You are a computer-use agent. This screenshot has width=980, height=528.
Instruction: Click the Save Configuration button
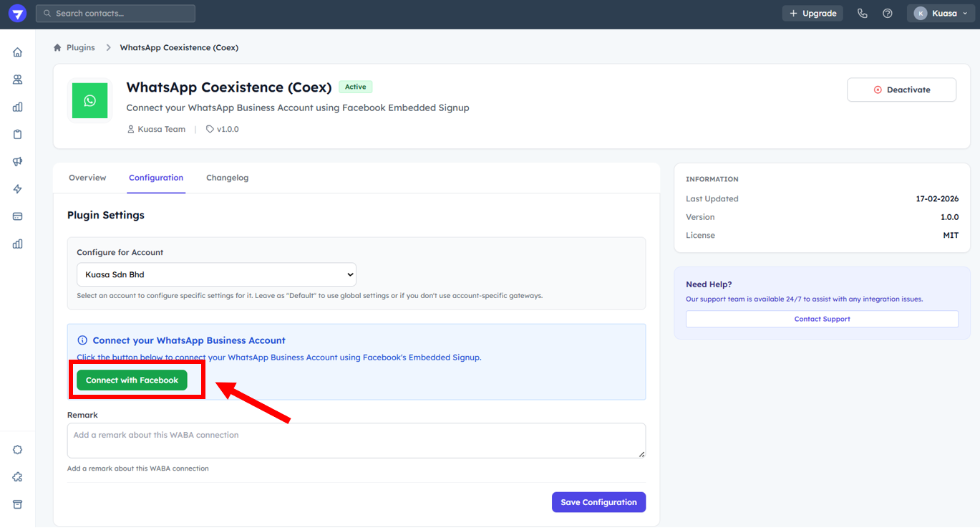pyautogui.click(x=598, y=502)
